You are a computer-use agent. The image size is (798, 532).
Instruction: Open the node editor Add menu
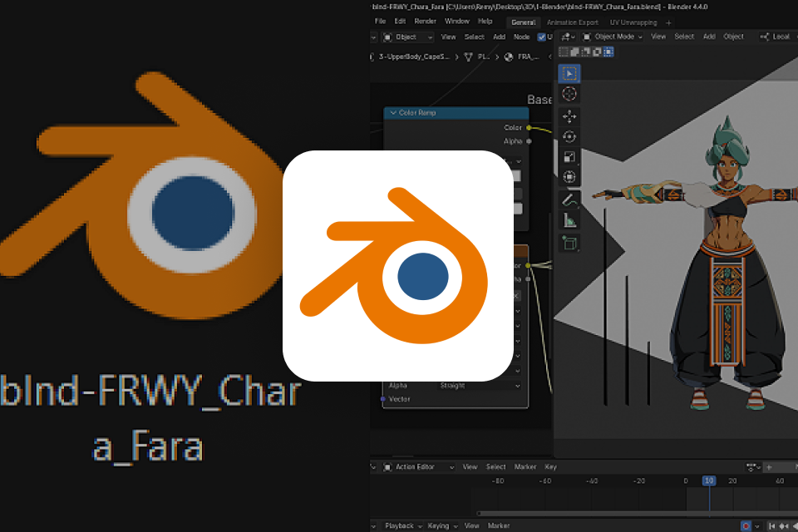[x=500, y=37]
